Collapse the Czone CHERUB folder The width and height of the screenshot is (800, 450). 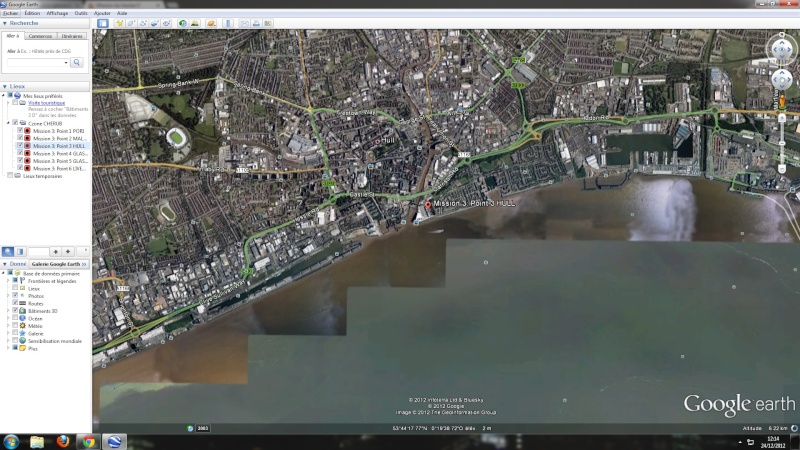pyautogui.click(x=9, y=123)
